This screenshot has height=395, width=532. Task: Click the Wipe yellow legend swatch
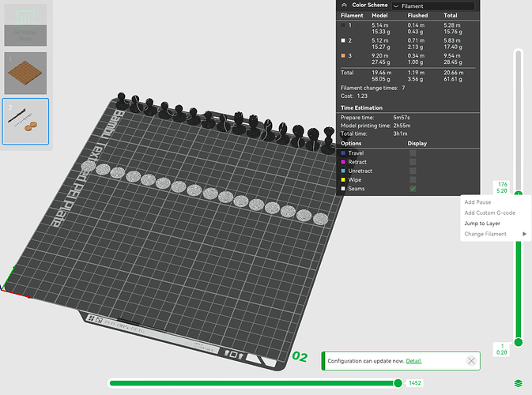click(343, 179)
